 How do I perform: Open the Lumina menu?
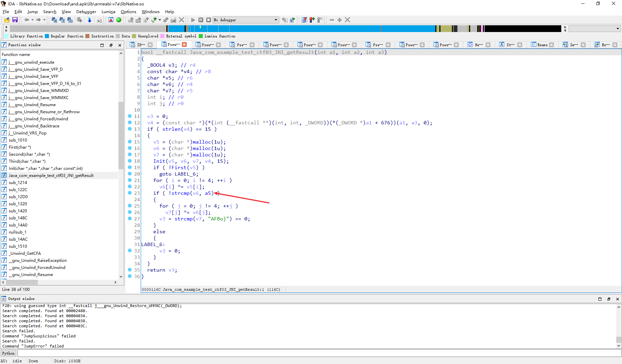pos(108,11)
